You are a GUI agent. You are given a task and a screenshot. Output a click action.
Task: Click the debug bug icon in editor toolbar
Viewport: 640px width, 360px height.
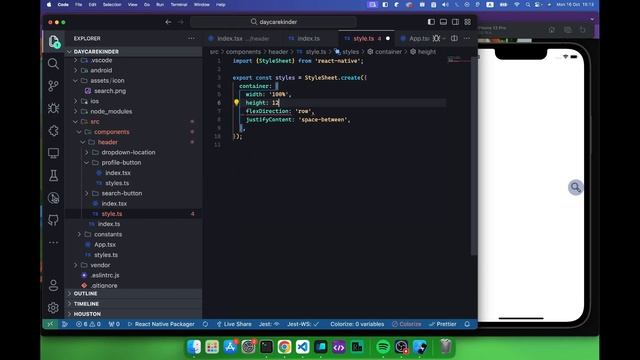(x=437, y=38)
